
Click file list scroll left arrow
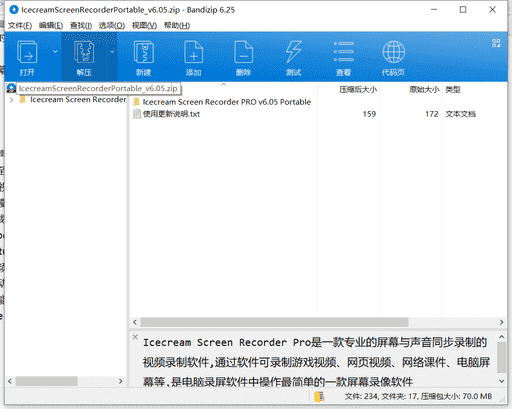tap(135, 322)
